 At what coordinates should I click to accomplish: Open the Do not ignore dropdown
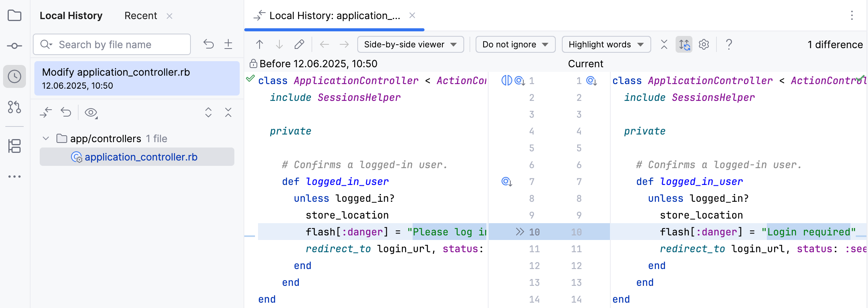(x=515, y=45)
